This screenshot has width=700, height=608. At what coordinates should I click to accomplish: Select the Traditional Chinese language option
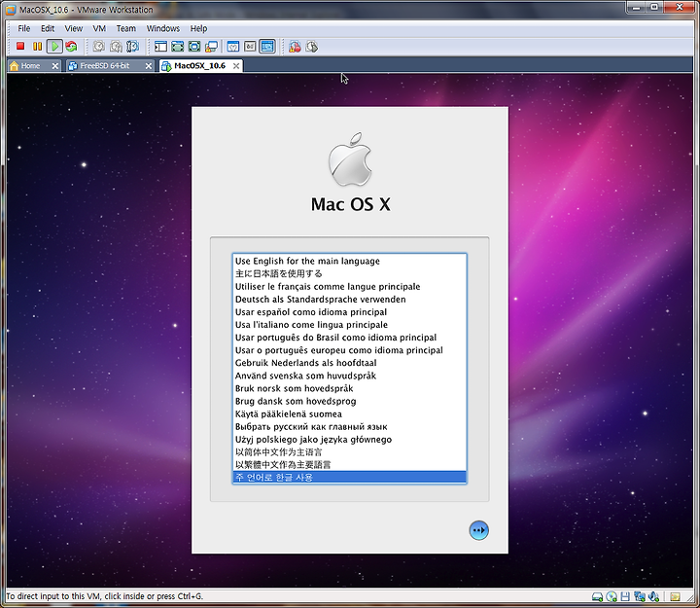click(x=350, y=465)
